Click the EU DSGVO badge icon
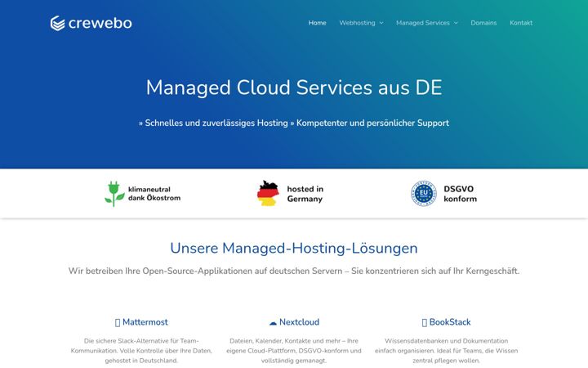588x368 pixels. (x=424, y=194)
